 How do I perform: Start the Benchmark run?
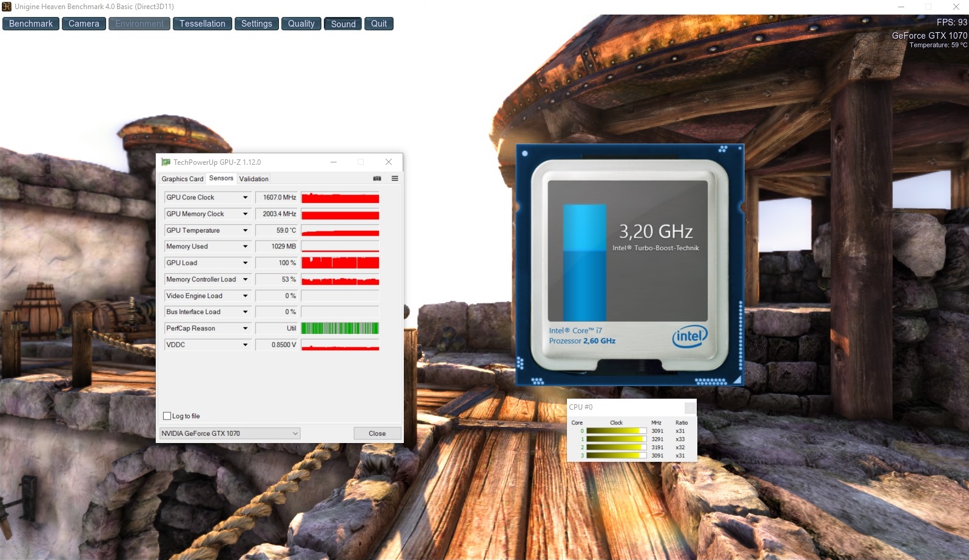point(31,24)
